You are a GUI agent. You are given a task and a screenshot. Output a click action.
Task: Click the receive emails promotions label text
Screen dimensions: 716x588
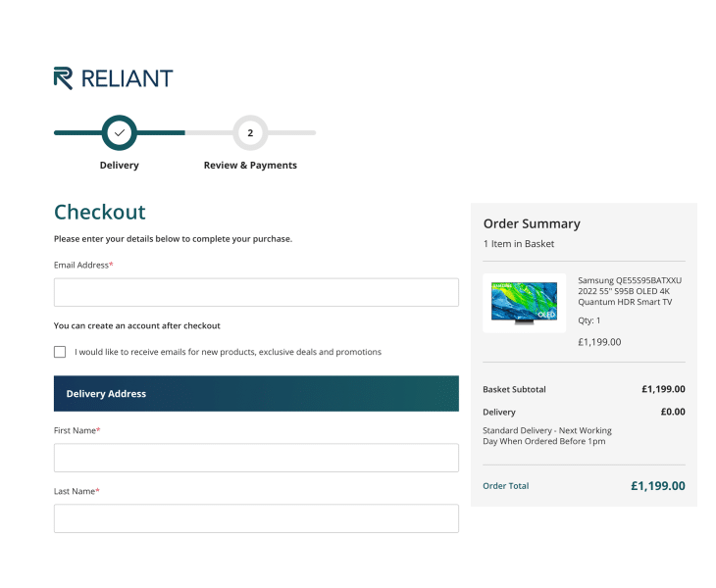(x=228, y=352)
